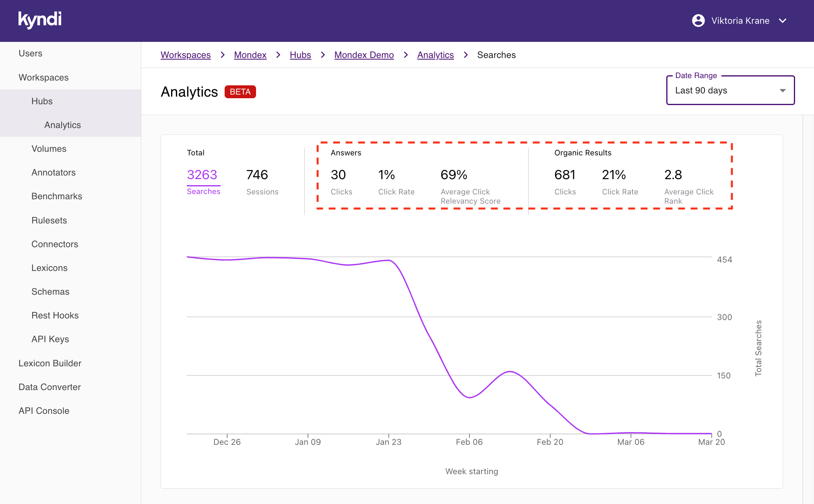Open Mondex Demo breadcrumb link
Screen dimensions: 814x504
(364, 55)
